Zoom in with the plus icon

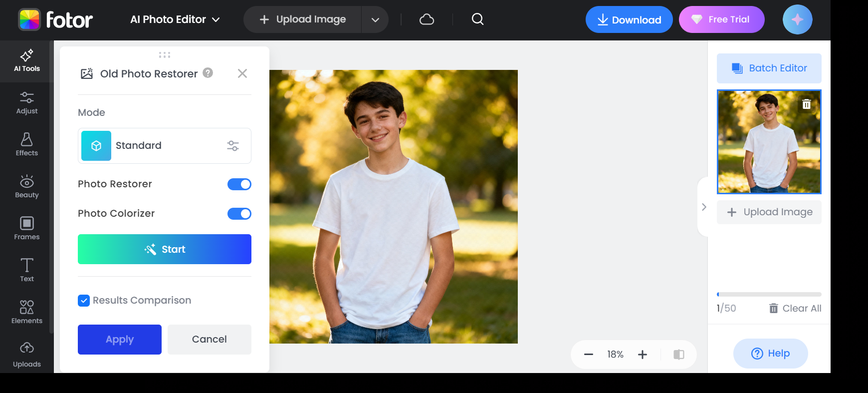pyautogui.click(x=643, y=355)
